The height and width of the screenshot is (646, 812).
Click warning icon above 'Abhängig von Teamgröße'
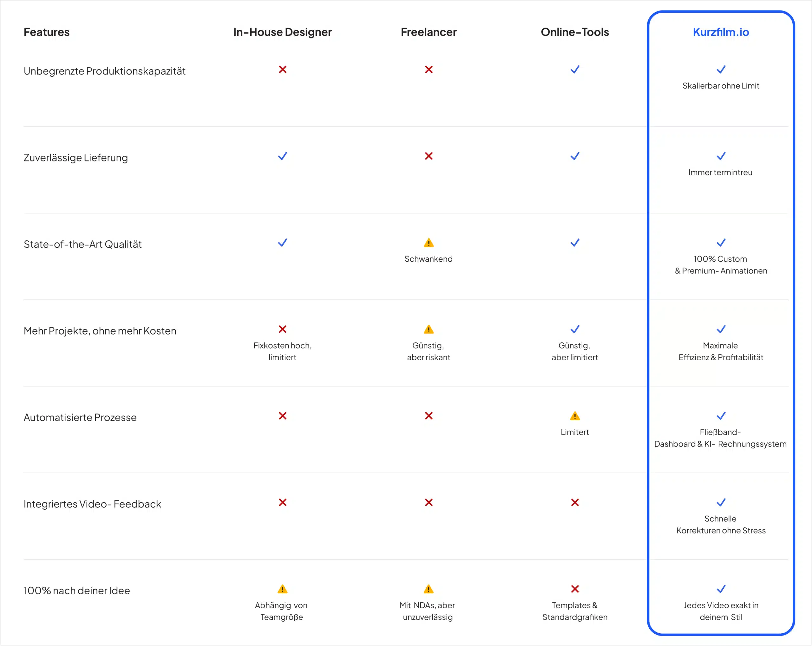tap(283, 589)
